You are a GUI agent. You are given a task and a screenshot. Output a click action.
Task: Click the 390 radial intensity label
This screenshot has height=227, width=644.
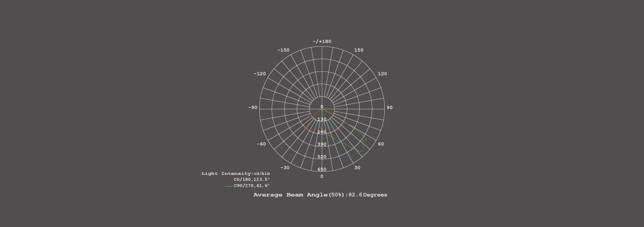(322, 144)
